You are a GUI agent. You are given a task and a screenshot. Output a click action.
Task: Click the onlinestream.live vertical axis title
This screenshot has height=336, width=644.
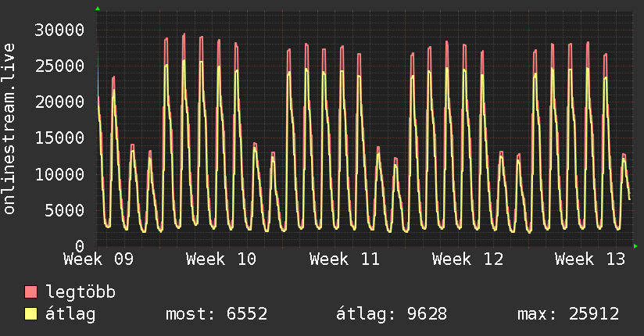9,129
